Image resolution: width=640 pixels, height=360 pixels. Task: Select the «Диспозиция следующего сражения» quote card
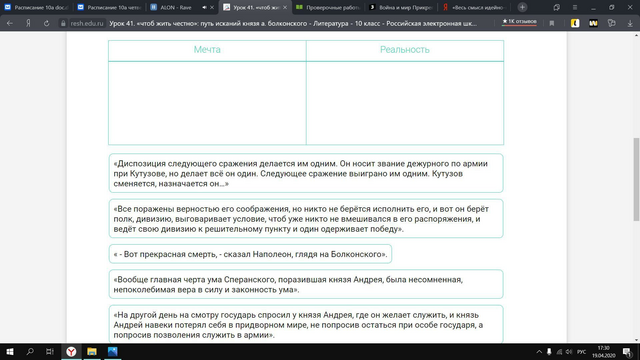click(306, 173)
